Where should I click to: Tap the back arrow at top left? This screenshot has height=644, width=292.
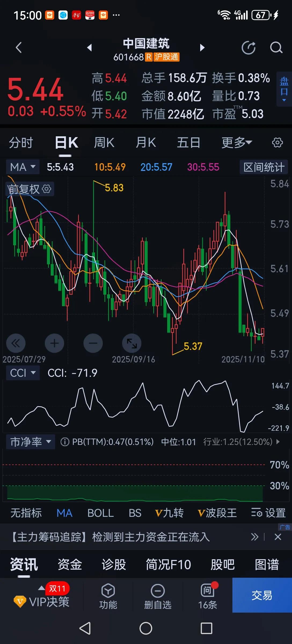[19, 48]
